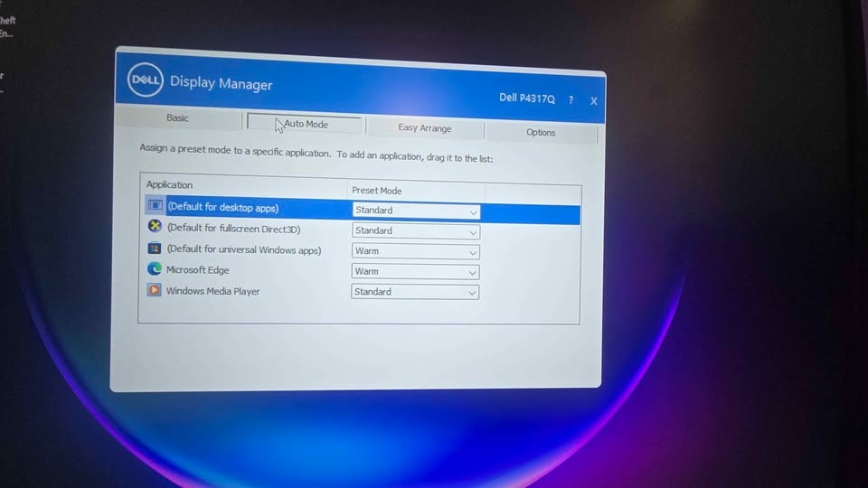Open the help question mark
The width and height of the screenshot is (868, 488).
coord(571,99)
